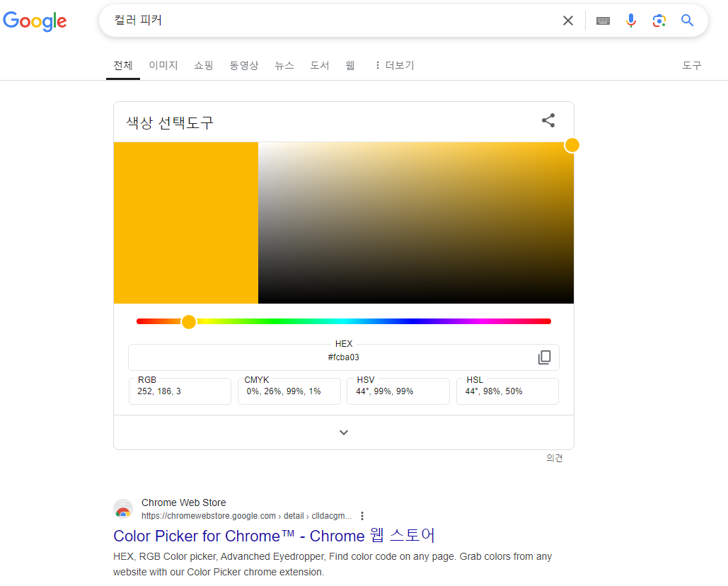Click the 색상 선택도구 widget title
This screenshot has height=586, width=728.
170,122
